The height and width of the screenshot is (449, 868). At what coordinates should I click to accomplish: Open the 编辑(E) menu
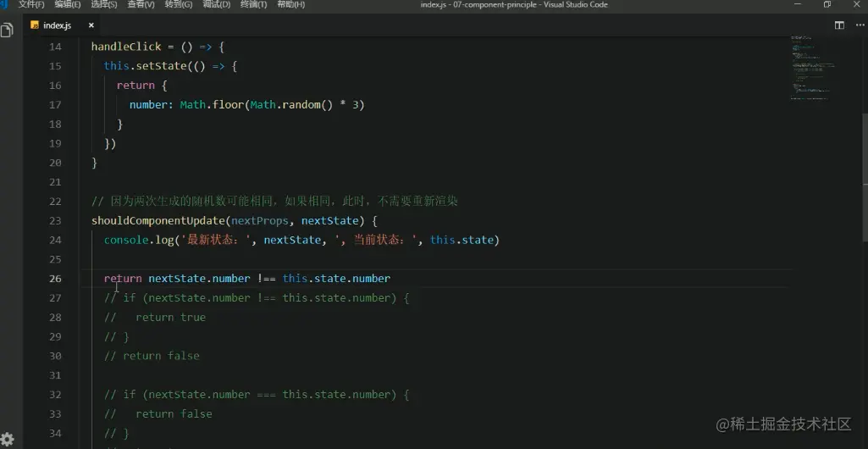click(x=68, y=4)
